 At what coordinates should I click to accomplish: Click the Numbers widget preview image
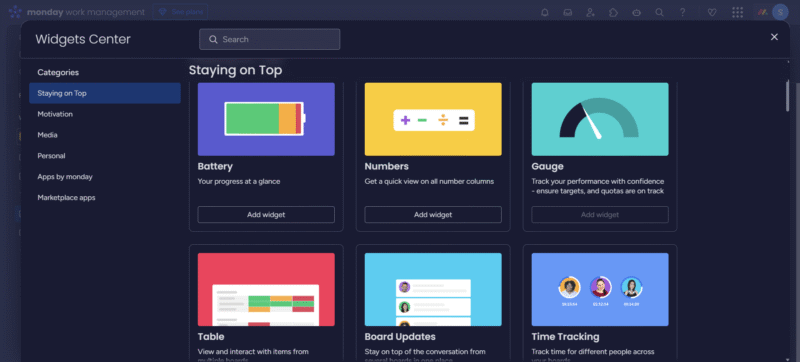(x=433, y=119)
